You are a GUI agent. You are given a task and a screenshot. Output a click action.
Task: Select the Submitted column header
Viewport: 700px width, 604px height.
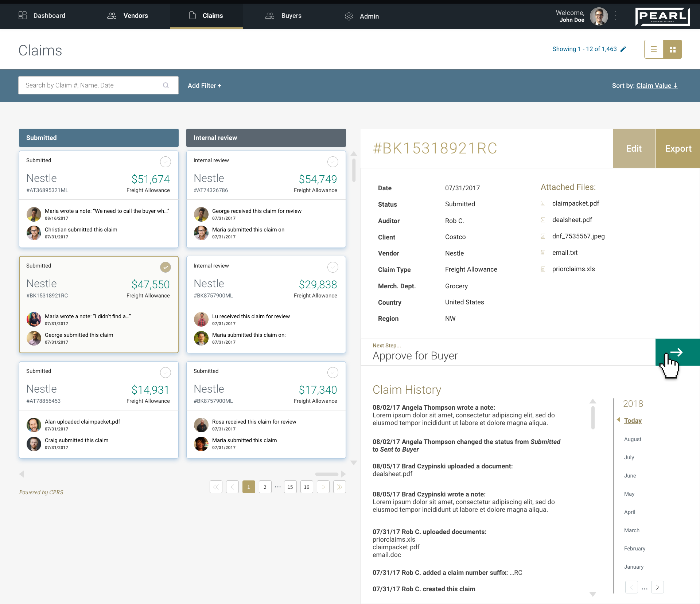[99, 138]
